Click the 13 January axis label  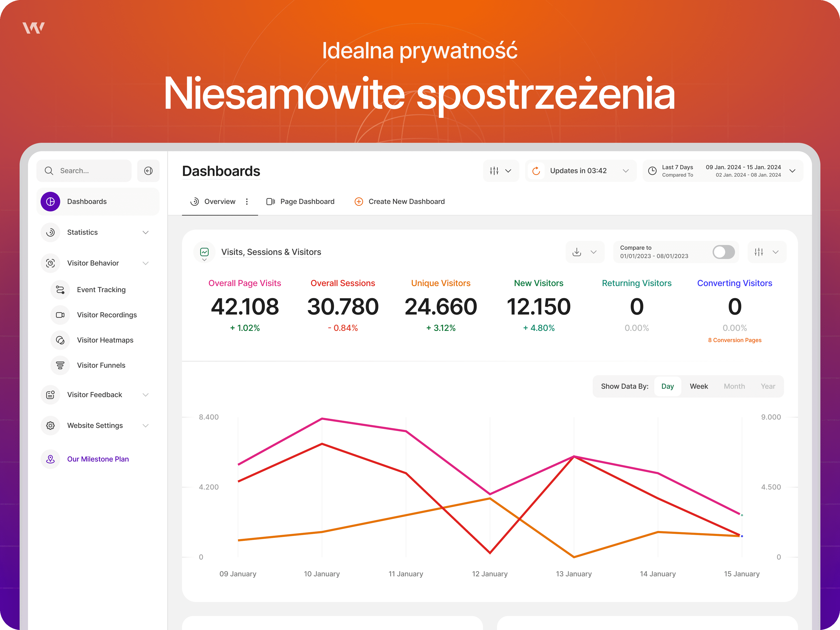click(574, 574)
